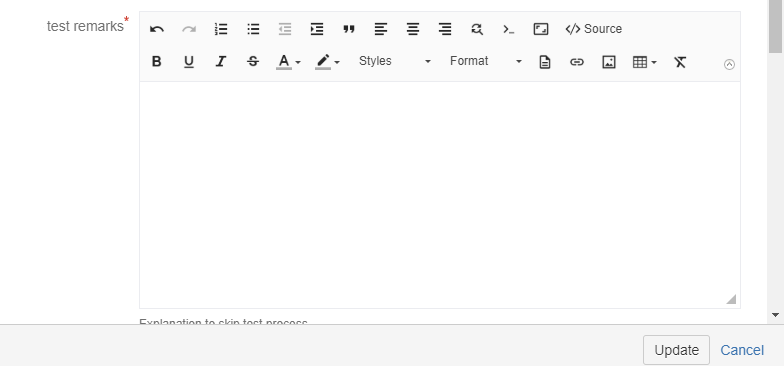
Task: Center align the text
Action: tap(413, 29)
